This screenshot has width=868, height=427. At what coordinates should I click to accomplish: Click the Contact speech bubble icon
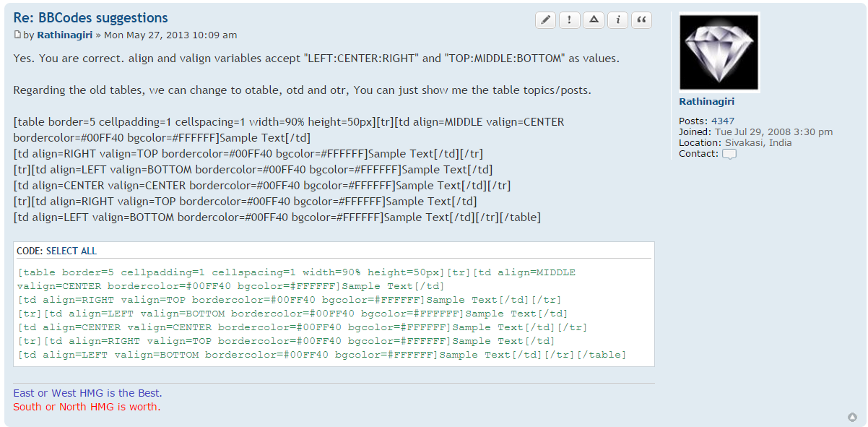point(729,154)
